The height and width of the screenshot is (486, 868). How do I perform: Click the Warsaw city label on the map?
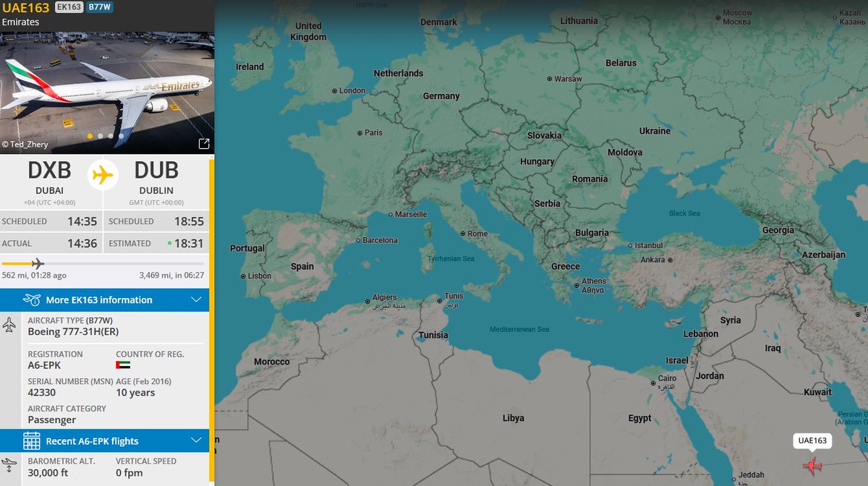point(568,78)
